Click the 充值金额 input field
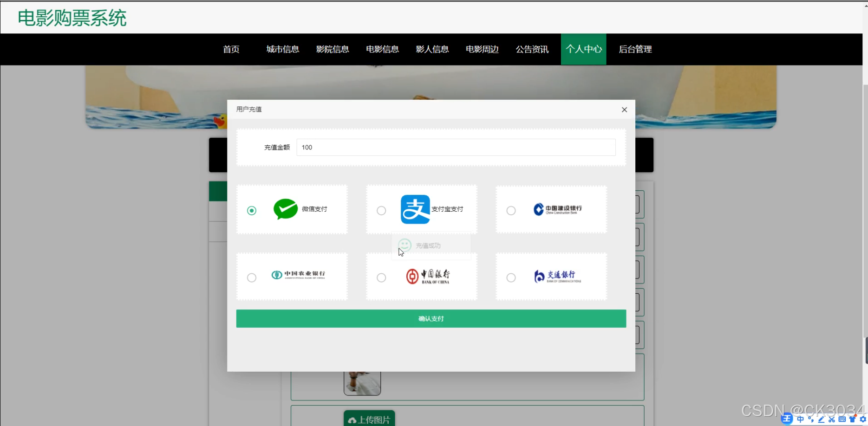The width and height of the screenshot is (868, 426). (x=456, y=147)
